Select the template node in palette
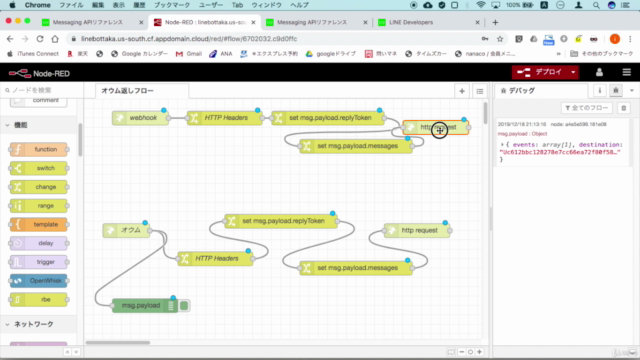The image size is (640, 360). pos(39,224)
